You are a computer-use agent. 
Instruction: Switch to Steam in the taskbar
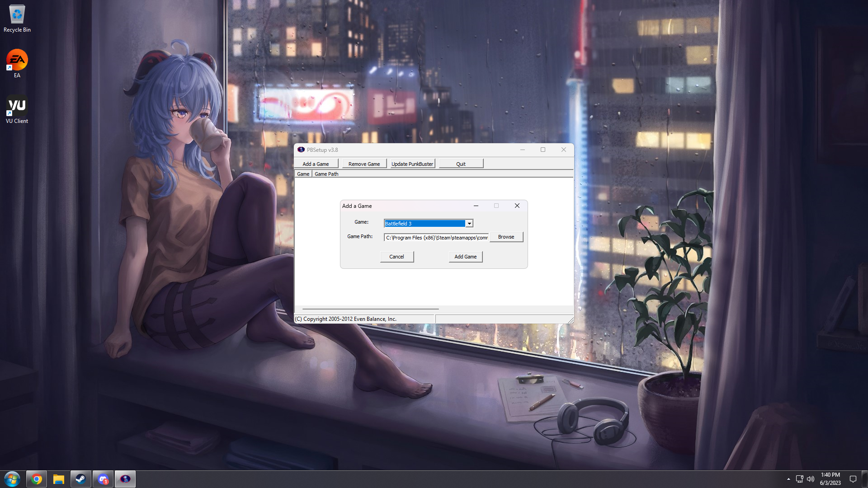click(x=80, y=479)
